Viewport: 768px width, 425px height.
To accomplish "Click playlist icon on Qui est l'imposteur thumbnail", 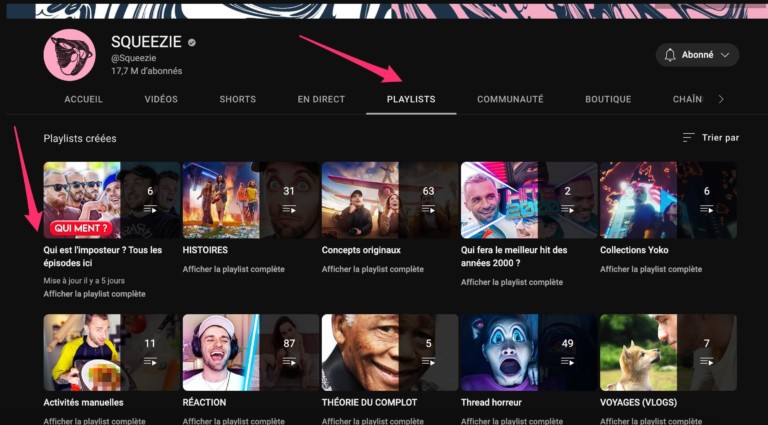I will 150,209.
